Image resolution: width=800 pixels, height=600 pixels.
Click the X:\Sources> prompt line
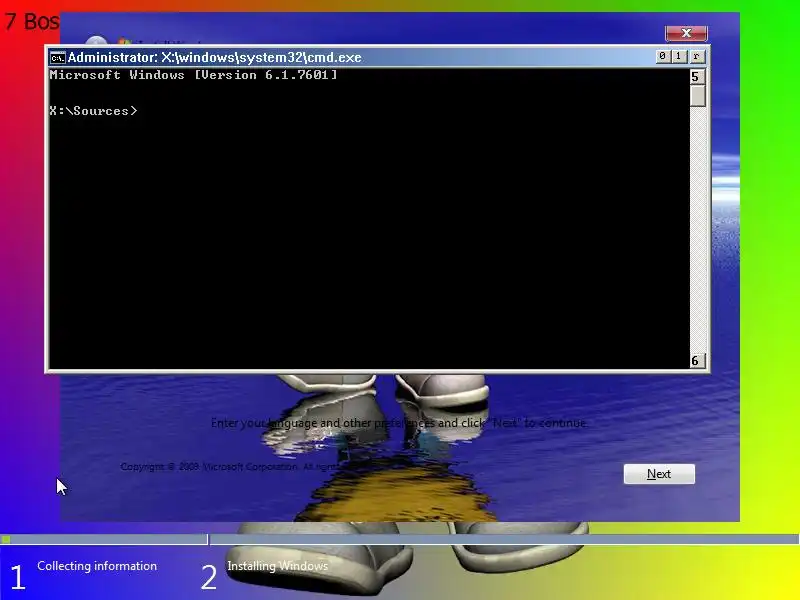pos(93,111)
